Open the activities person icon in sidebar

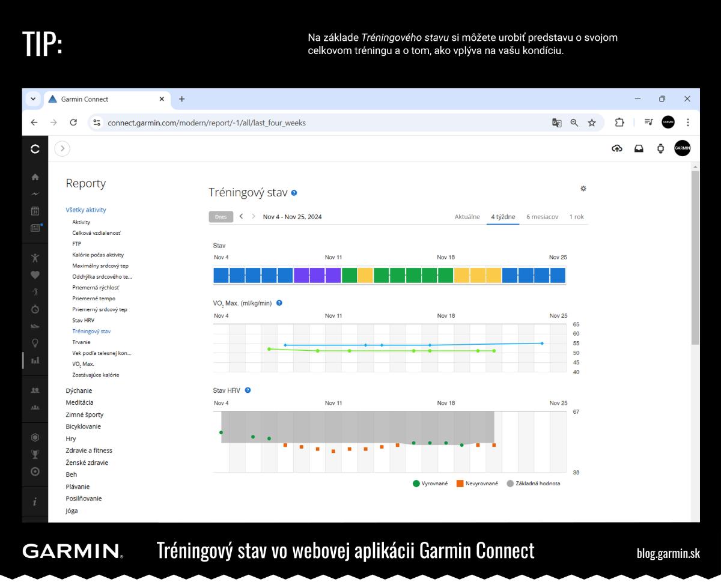tap(35, 258)
